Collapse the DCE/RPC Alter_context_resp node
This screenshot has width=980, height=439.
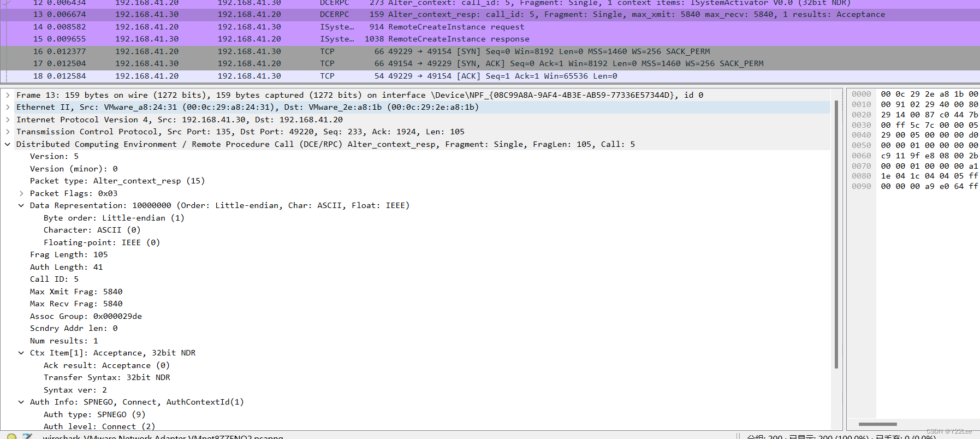8,144
